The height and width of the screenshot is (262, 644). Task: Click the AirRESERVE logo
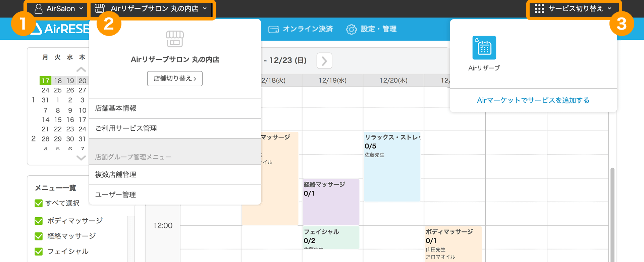[60, 29]
